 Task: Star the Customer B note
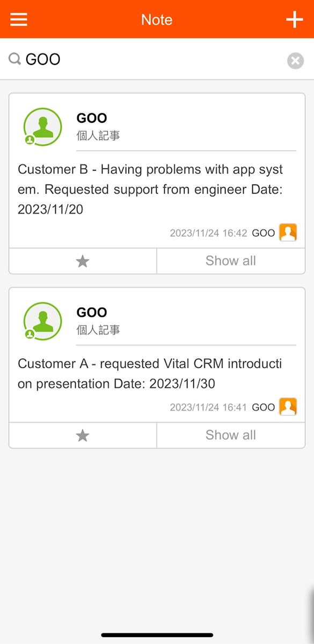click(83, 261)
